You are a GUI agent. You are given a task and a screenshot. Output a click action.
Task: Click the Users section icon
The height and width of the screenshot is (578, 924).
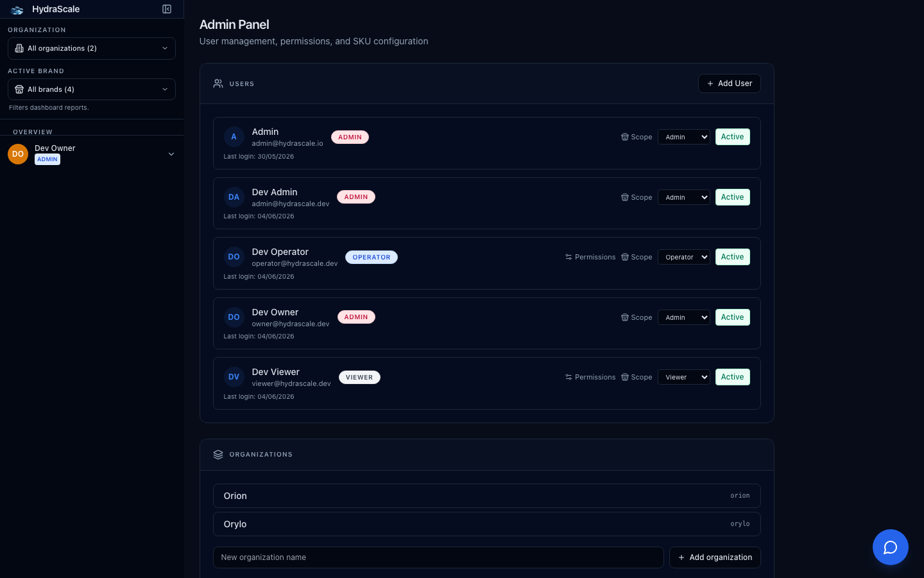pyautogui.click(x=218, y=83)
